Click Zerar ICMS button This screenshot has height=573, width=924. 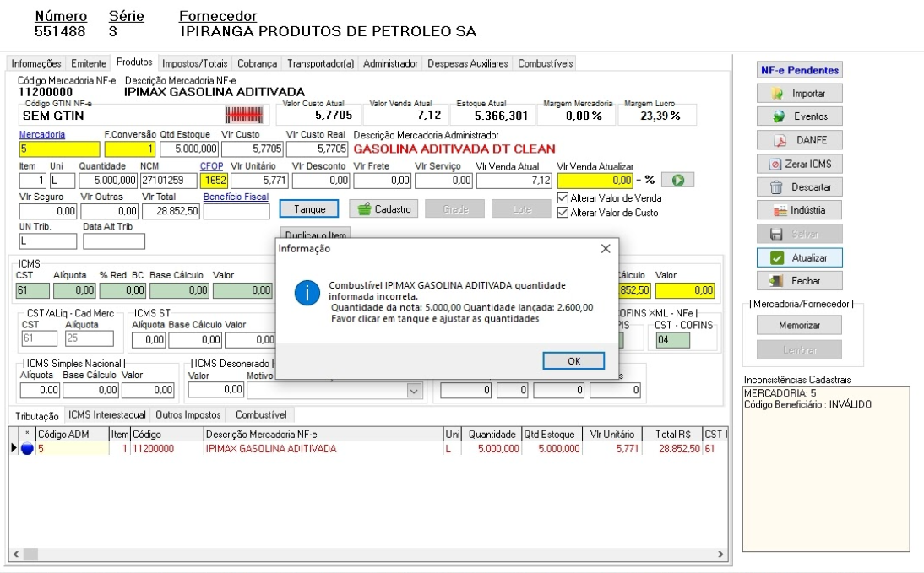point(800,164)
